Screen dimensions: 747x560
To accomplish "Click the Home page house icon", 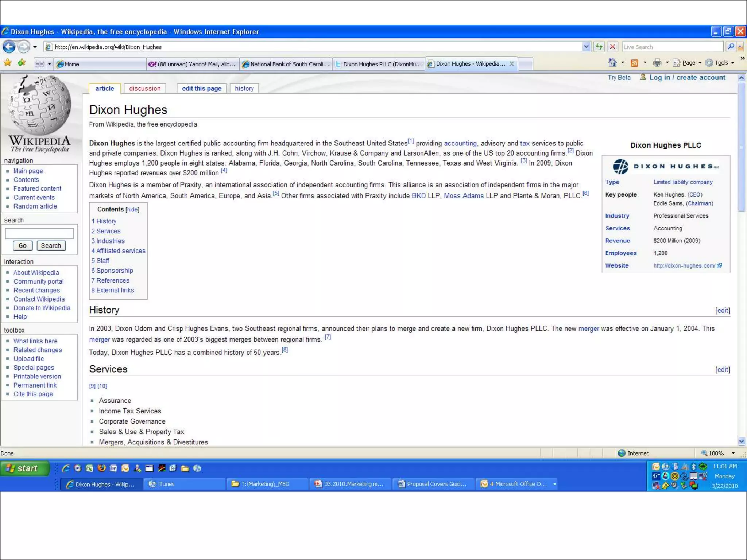I will coord(612,63).
